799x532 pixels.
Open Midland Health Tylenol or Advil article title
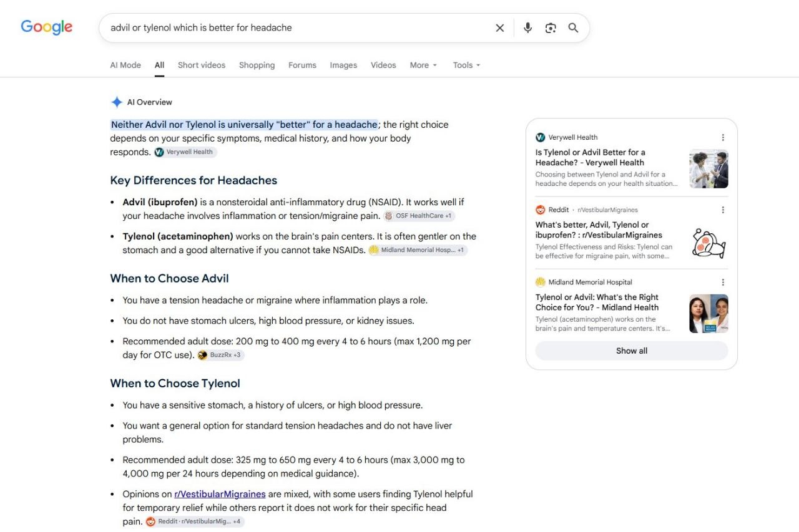tap(597, 302)
